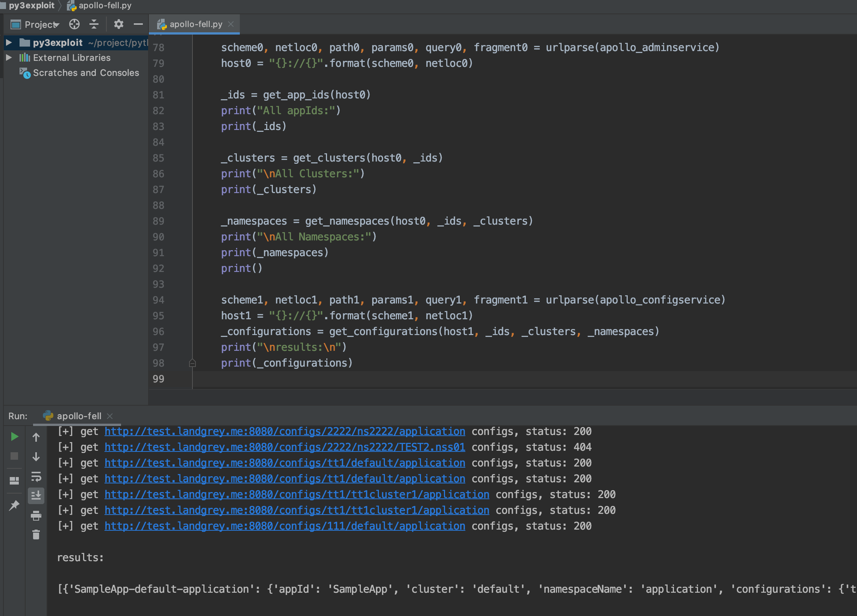This screenshot has width=857, height=616.
Task: Collapse all with the project toolbar icon
Action: [94, 24]
